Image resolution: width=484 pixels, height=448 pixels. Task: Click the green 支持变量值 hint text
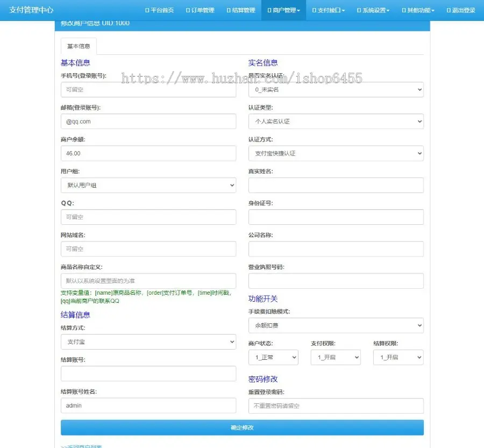[146, 297]
